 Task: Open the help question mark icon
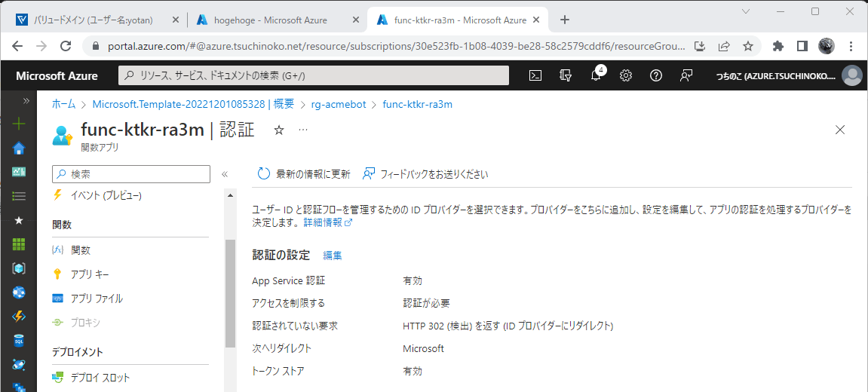click(656, 76)
